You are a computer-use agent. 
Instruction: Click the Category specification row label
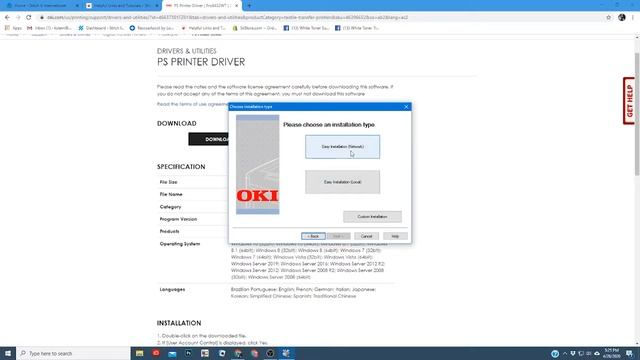170,207
